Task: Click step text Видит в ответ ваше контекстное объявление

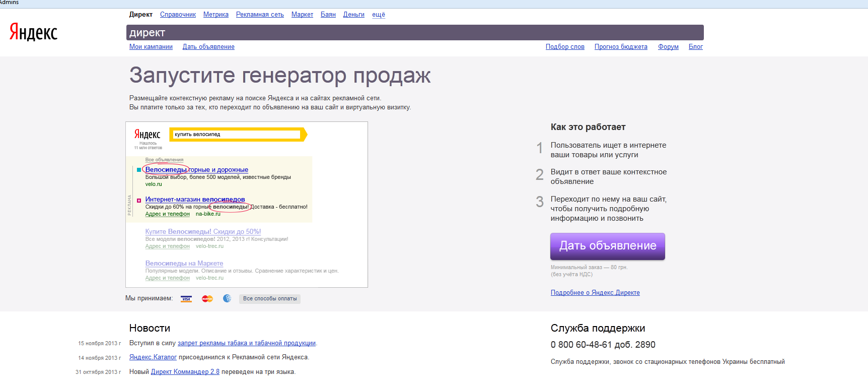Action: click(609, 177)
